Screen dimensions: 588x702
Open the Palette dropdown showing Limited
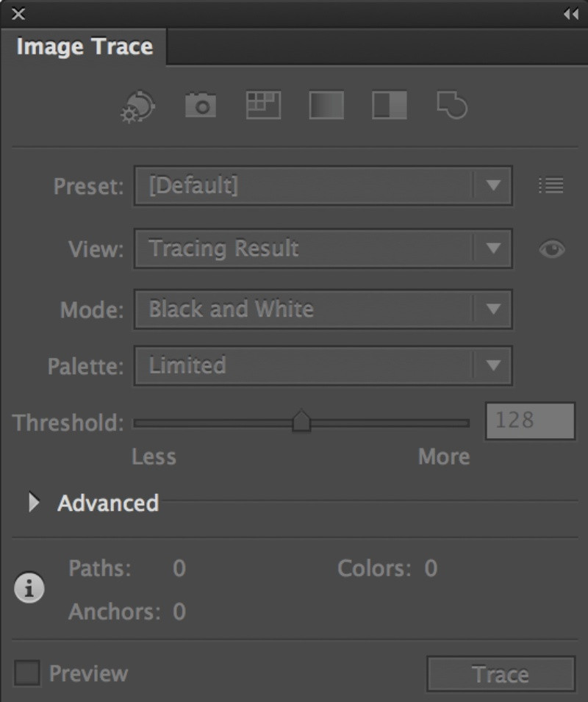[x=323, y=366]
